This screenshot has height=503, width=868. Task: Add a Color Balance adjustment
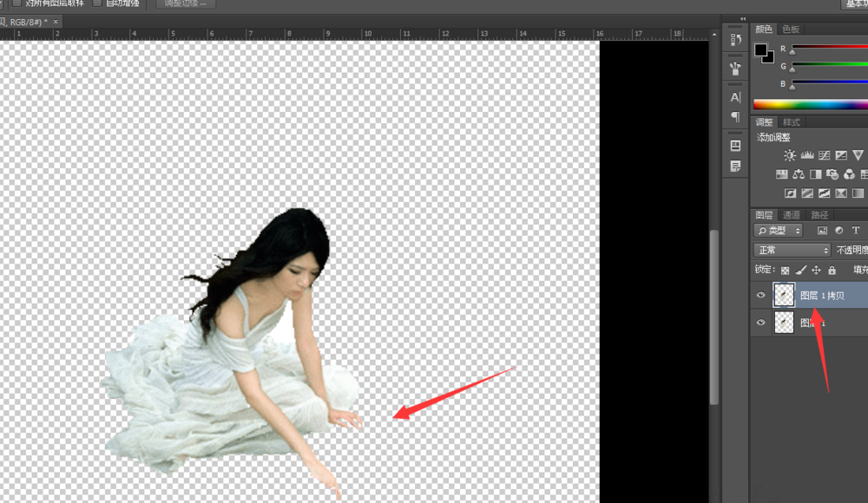(799, 174)
